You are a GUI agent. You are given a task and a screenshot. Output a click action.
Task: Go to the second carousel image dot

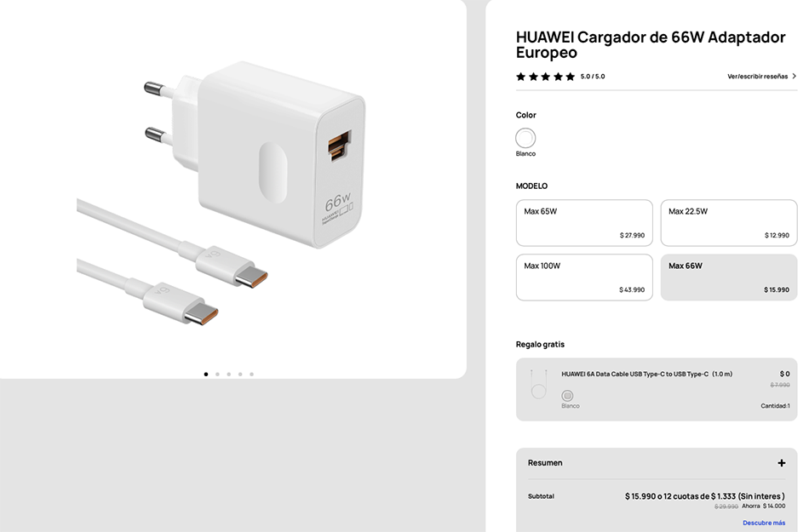coord(217,375)
